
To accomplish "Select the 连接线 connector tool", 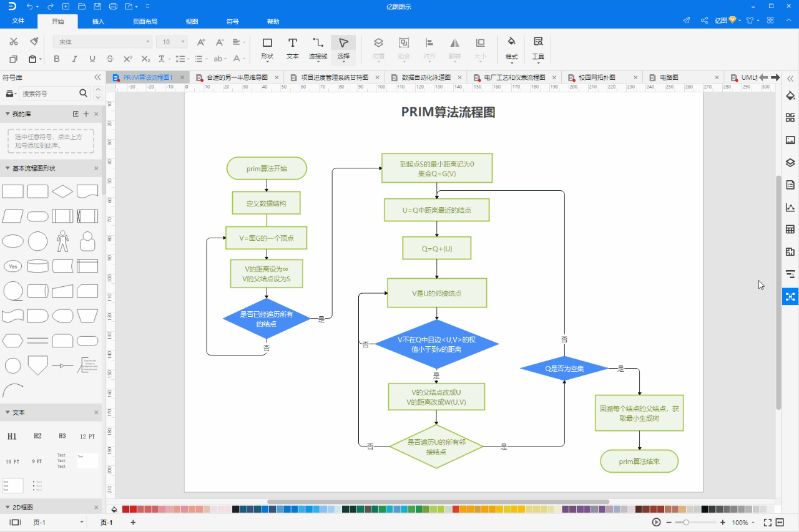I will 318,49.
